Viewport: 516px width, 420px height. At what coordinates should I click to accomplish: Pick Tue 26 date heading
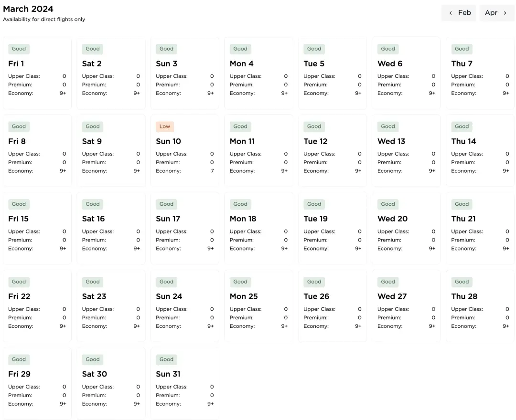[316, 296]
